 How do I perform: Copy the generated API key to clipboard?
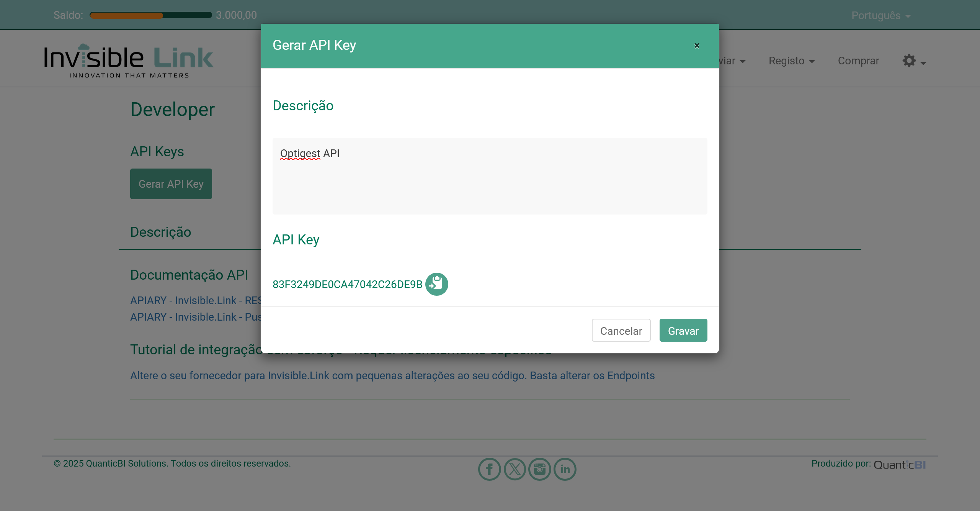pyautogui.click(x=436, y=284)
